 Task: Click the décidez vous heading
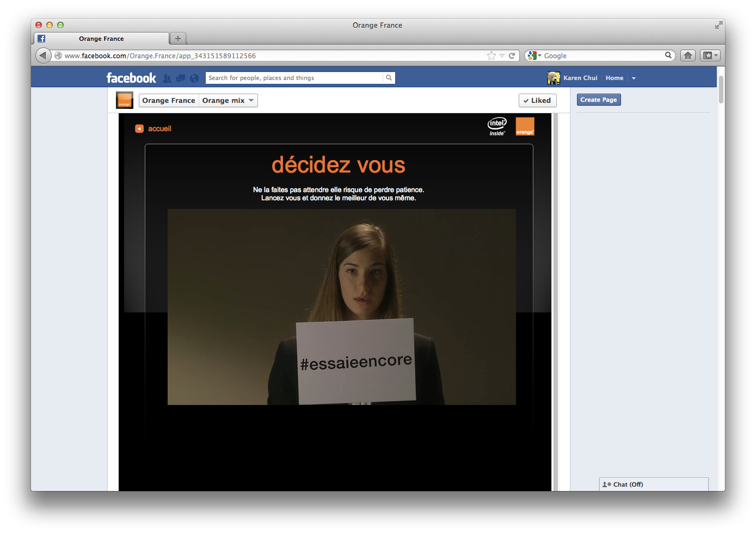(339, 165)
